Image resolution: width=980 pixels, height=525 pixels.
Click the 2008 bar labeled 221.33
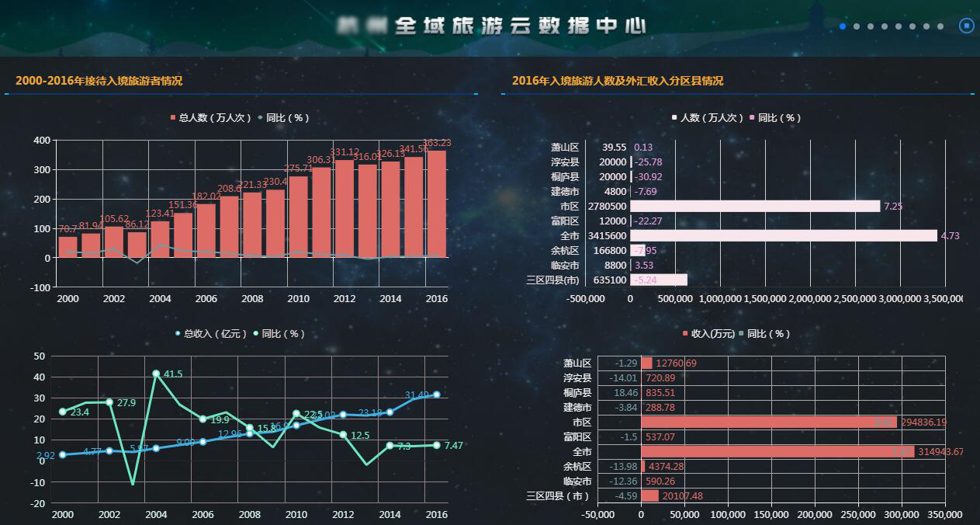(252, 224)
